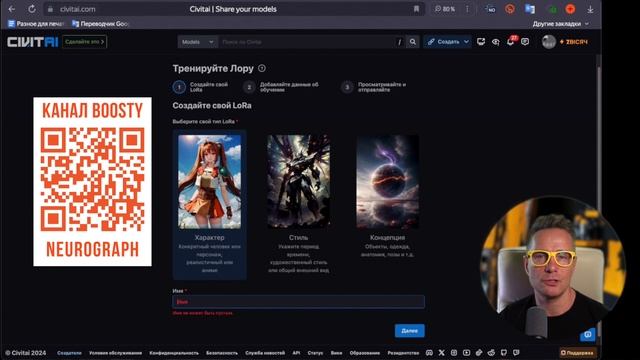The height and width of the screenshot is (360, 640).
Task: Open the Вики footer link
Action: click(336, 353)
